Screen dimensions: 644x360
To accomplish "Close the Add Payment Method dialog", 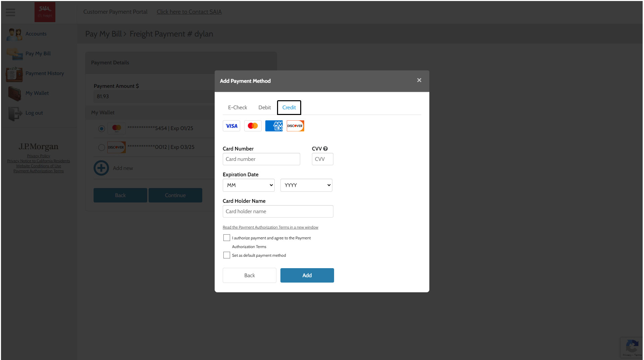I will (x=419, y=80).
